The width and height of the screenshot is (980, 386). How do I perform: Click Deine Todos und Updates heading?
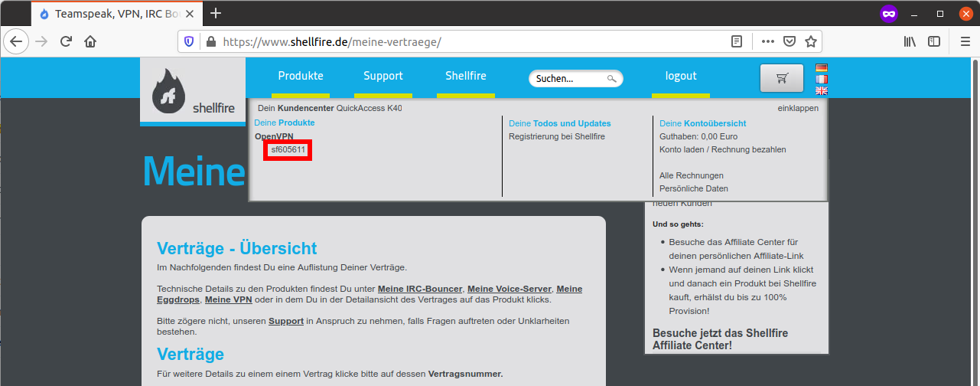(560, 123)
